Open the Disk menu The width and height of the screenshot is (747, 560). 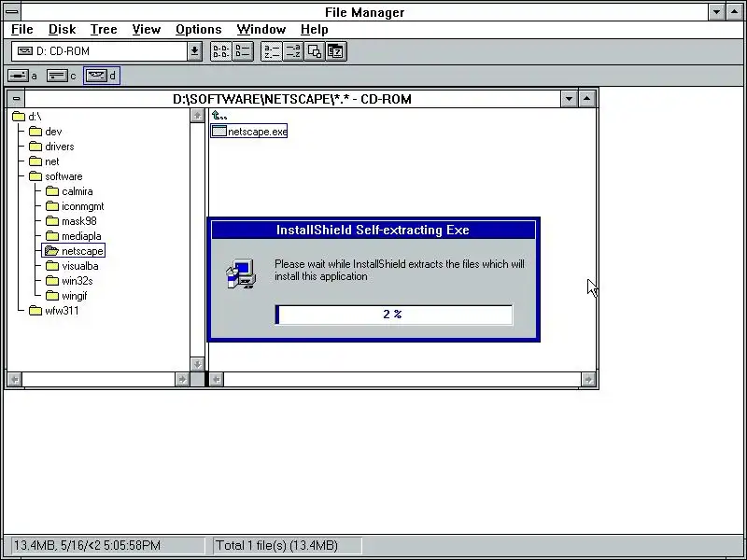(x=62, y=30)
